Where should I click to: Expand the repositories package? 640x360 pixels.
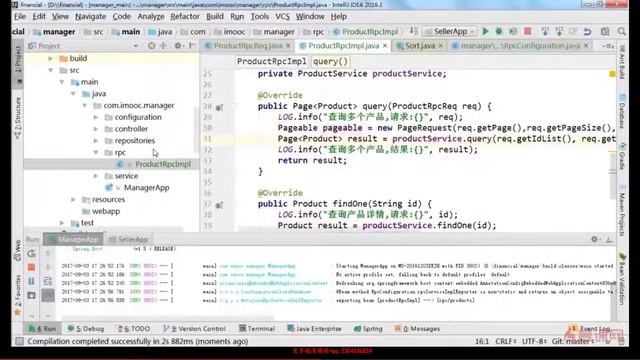(x=96, y=141)
